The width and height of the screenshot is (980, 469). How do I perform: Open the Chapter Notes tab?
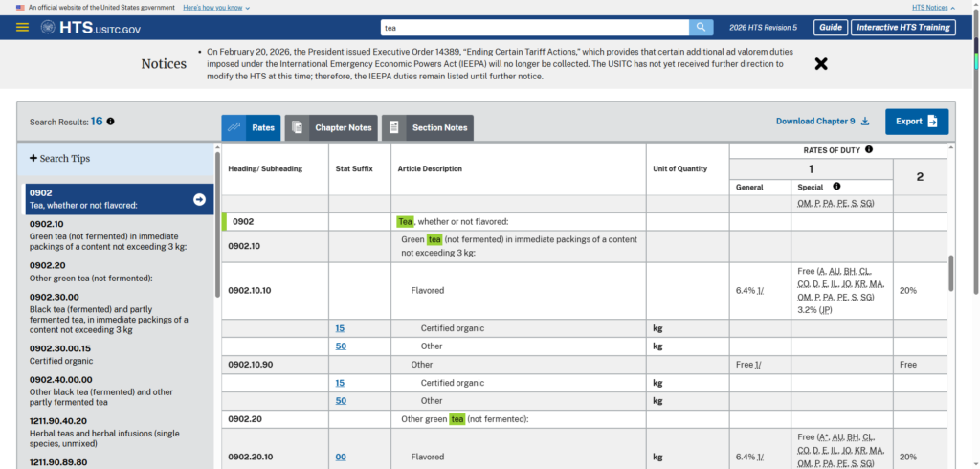tap(331, 127)
